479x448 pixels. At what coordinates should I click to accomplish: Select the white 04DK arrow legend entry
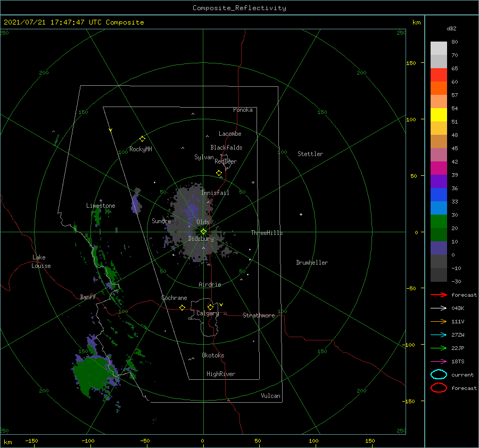[x=439, y=308]
